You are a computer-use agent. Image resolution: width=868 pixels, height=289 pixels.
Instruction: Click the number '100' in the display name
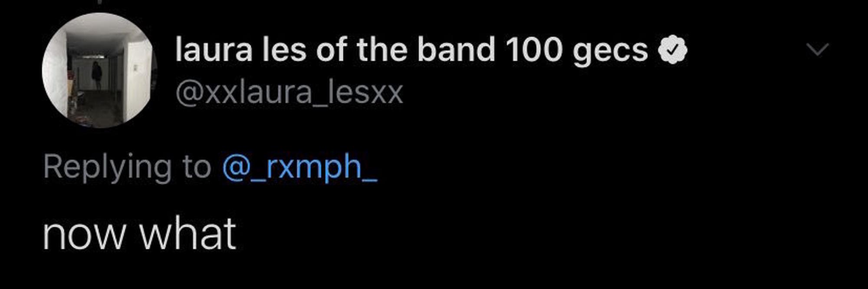(x=533, y=50)
